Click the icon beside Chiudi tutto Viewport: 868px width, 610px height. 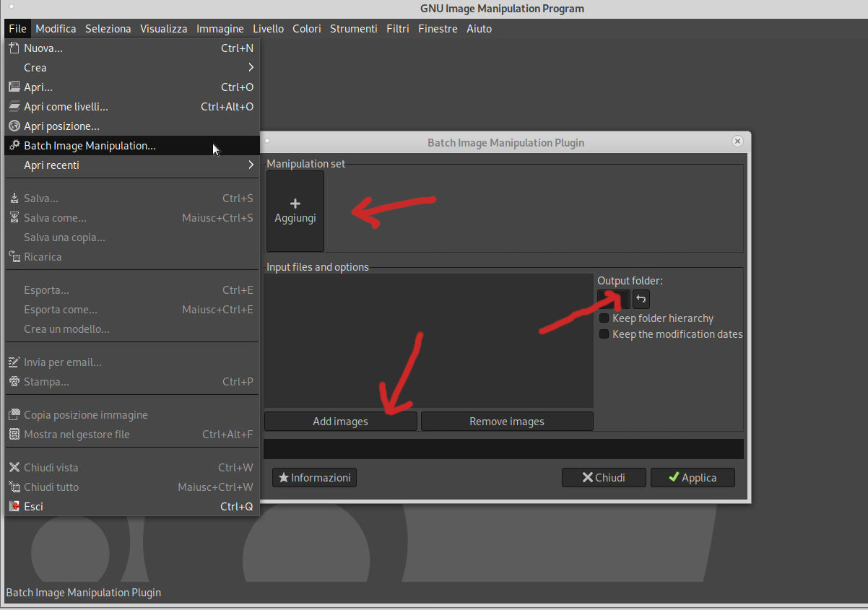click(14, 487)
